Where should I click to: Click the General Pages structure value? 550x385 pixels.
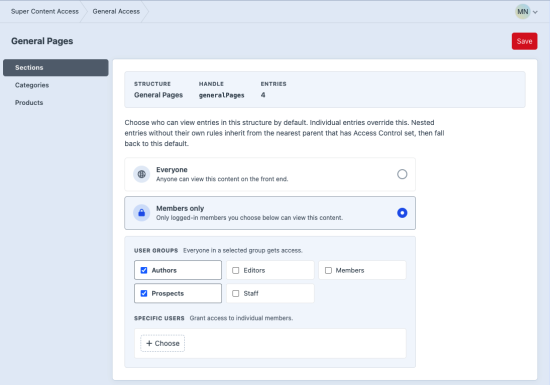point(159,95)
